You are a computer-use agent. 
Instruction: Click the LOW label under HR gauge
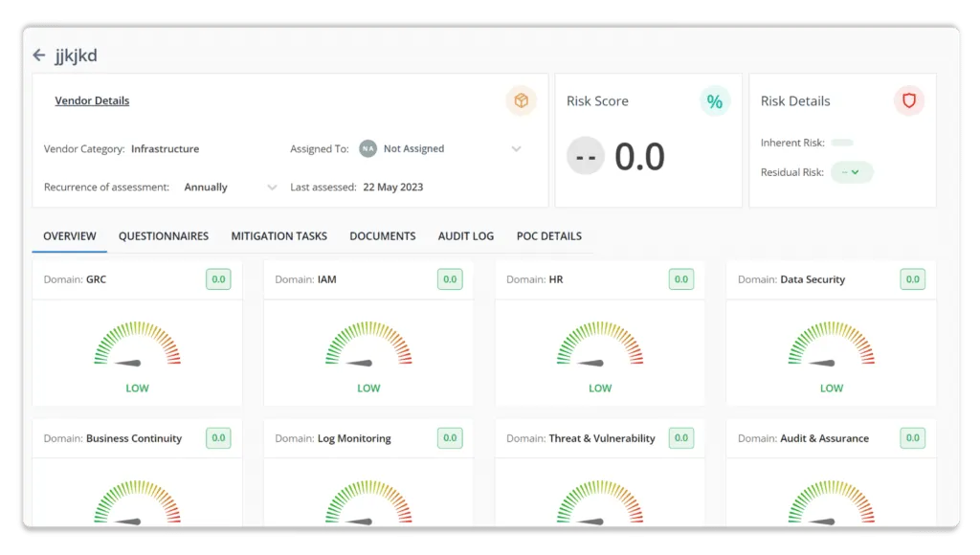(x=600, y=388)
